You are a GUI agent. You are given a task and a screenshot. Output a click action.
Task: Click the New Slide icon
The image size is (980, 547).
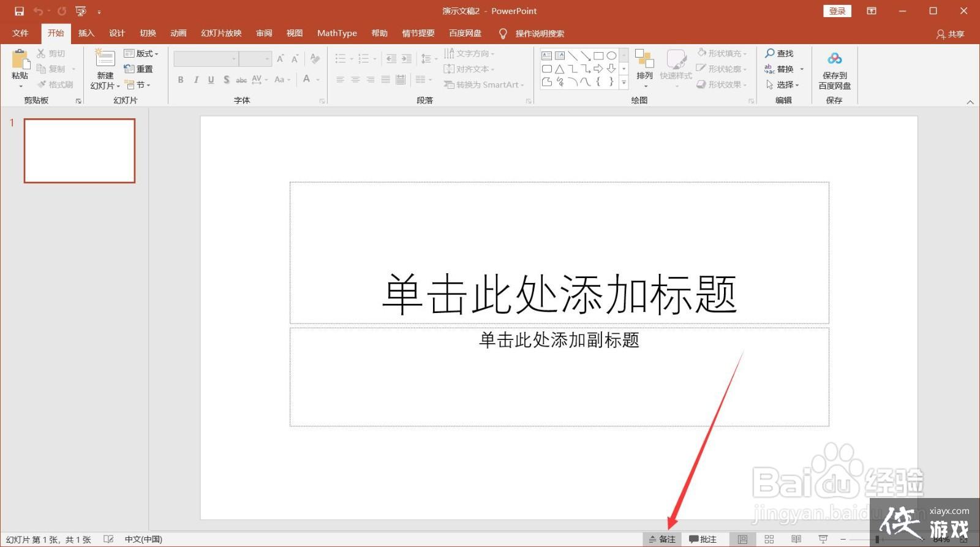[105, 59]
